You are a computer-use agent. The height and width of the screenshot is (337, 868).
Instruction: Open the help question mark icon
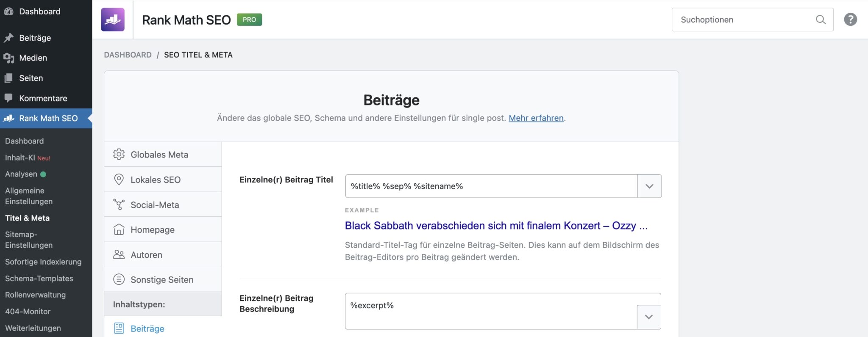pos(850,19)
